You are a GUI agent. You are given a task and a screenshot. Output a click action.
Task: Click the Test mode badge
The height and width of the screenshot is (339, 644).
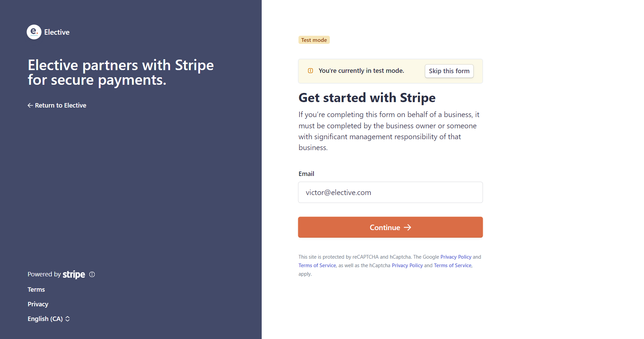[314, 40]
